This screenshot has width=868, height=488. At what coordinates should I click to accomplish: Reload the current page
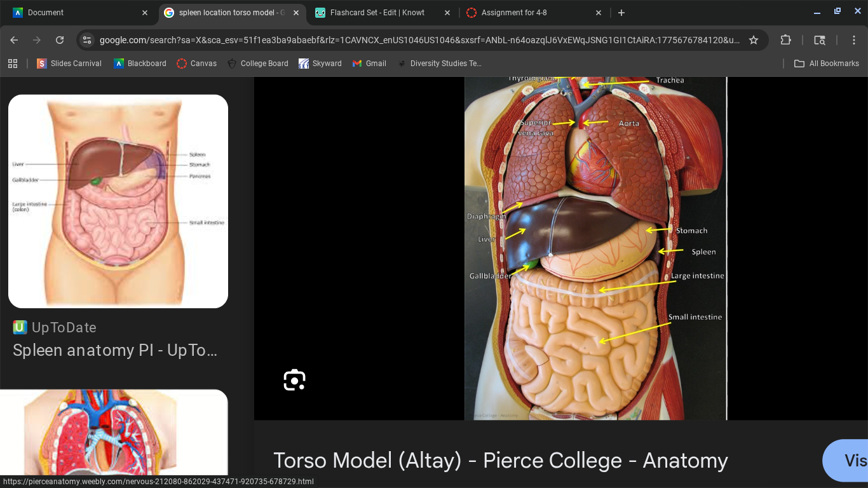click(x=60, y=40)
